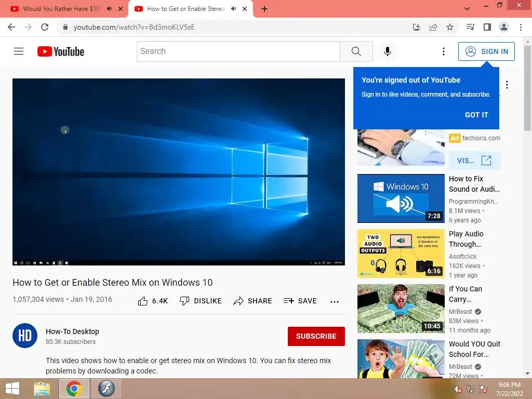Click the 'Asoftclick' channel name
The height and width of the screenshot is (399, 532).
pyautogui.click(x=463, y=257)
